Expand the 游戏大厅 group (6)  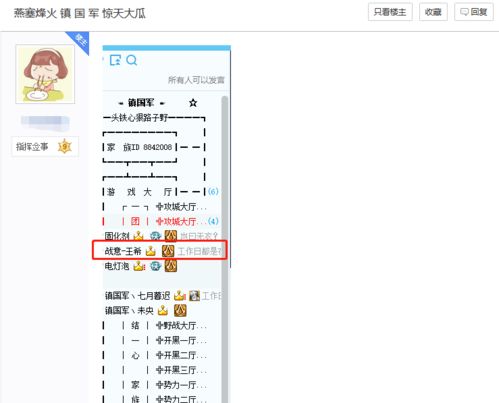[139, 192]
